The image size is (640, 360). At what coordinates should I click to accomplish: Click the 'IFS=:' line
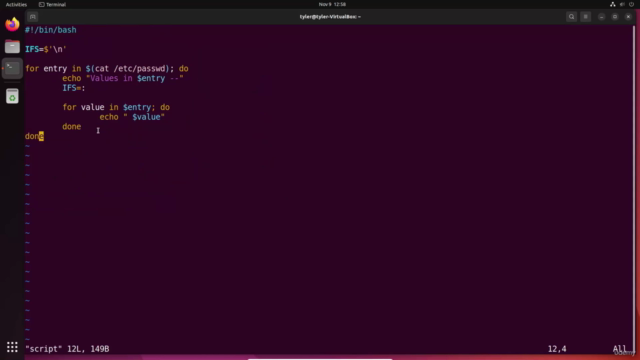point(74,88)
